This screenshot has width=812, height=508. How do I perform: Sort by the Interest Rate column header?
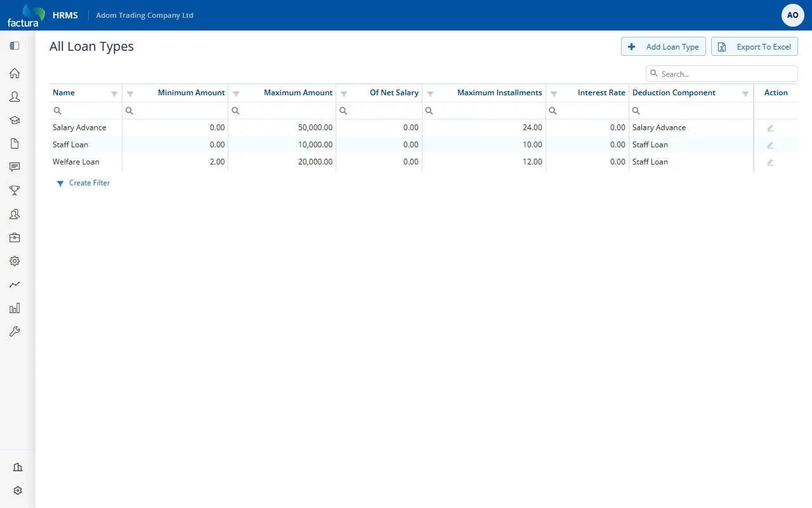pos(601,93)
